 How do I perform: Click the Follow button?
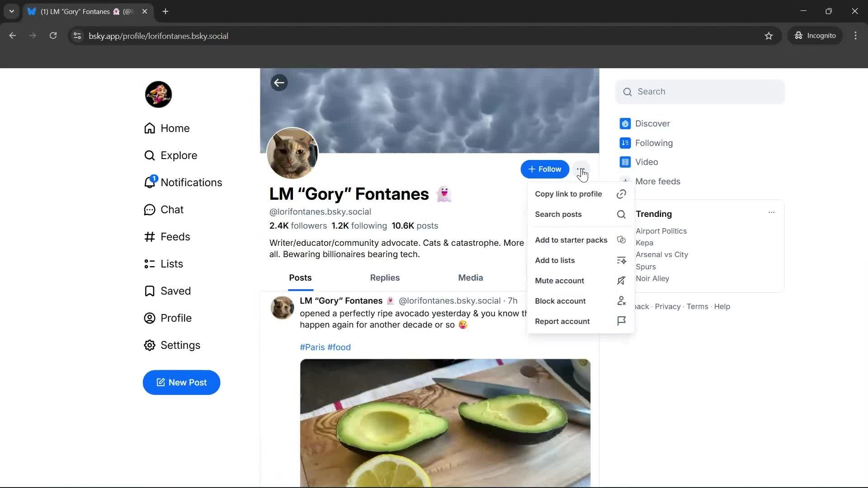click(545, 169)
